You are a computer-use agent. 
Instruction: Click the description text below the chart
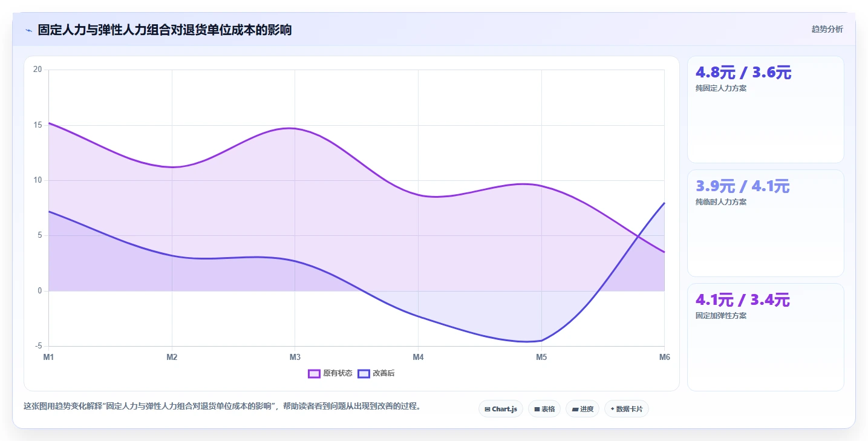point(222,406)
